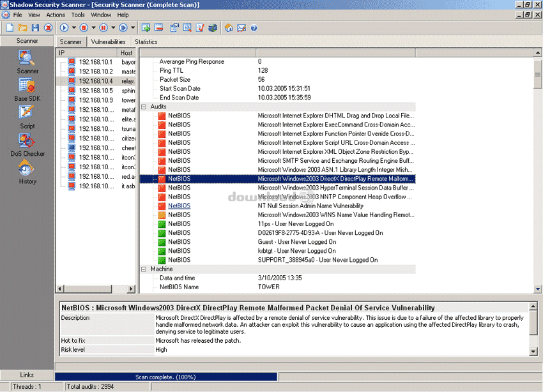Click the globe icon in the toolbar
Viewport: 543px width, 392px height.
point(213,27)
